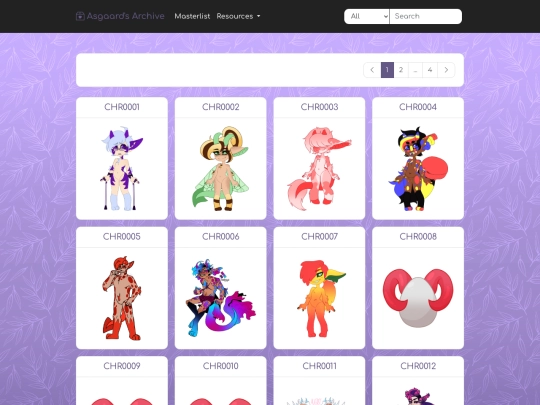Jump to page 4 in pagination
540x405 pixels.
[430, 70]
